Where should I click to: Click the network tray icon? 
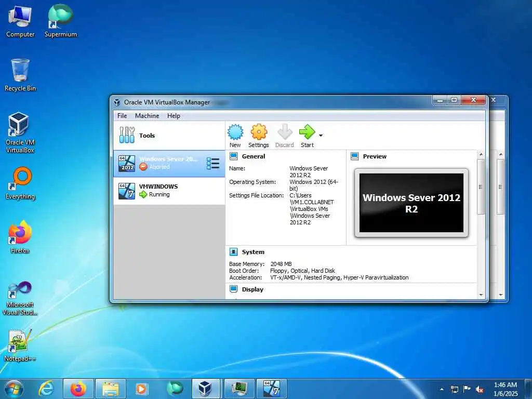point(454,389)
